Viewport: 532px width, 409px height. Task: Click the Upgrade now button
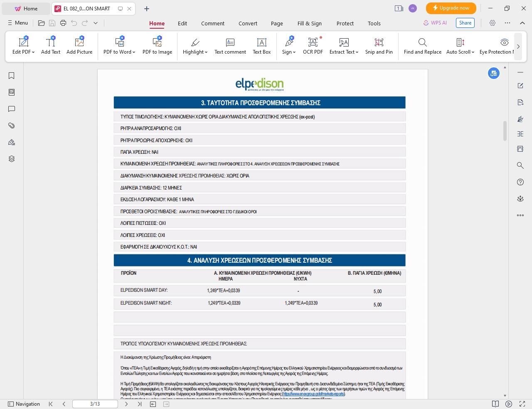[451, 8]
